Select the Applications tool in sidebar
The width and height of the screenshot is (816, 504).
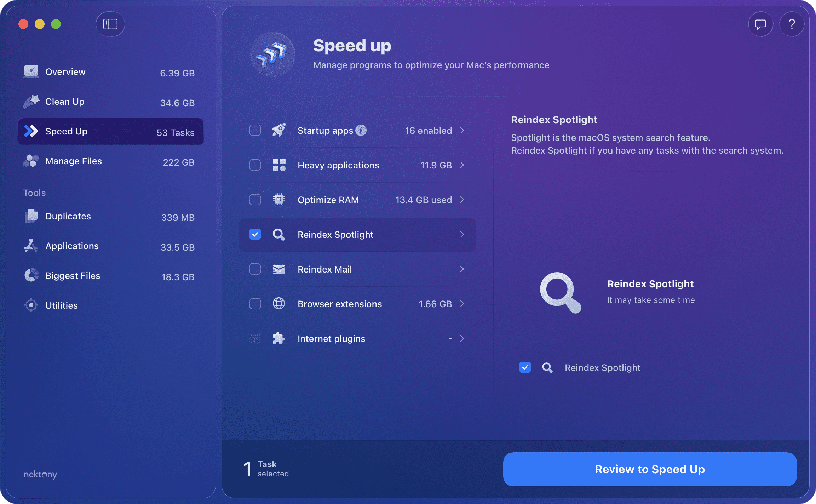click(72, 246)
